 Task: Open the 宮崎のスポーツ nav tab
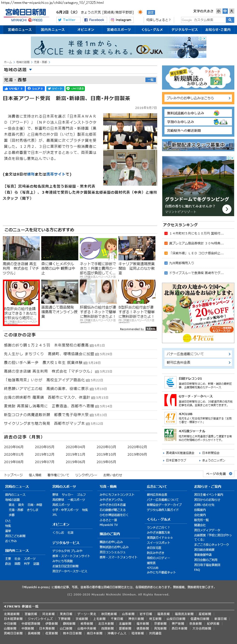(119, 29)
